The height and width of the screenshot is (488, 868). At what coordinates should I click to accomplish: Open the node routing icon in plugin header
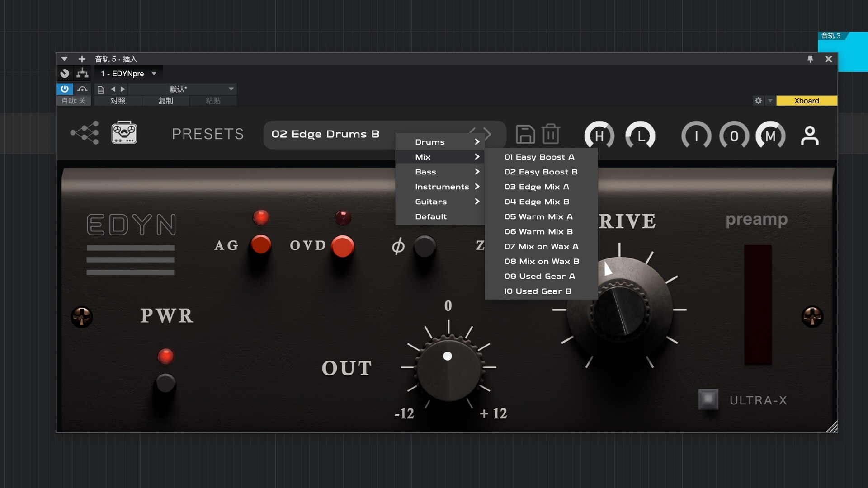85,133
